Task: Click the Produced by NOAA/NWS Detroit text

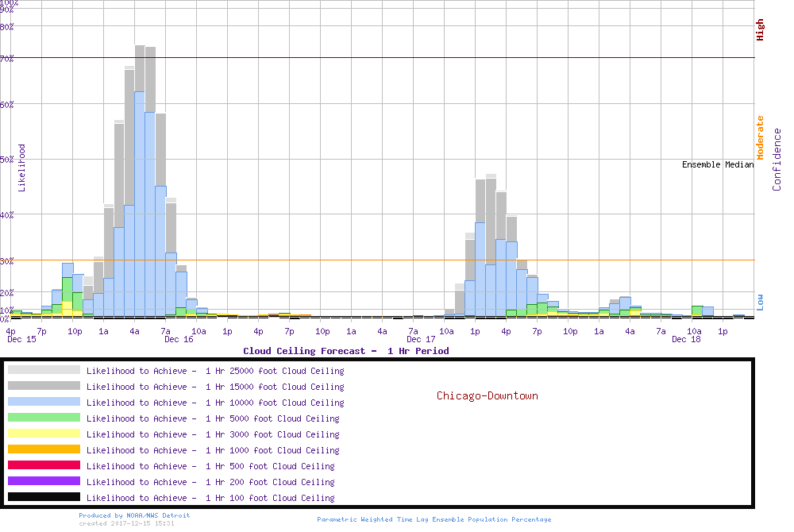Action: pyautogui.click(x=134, y=515)
